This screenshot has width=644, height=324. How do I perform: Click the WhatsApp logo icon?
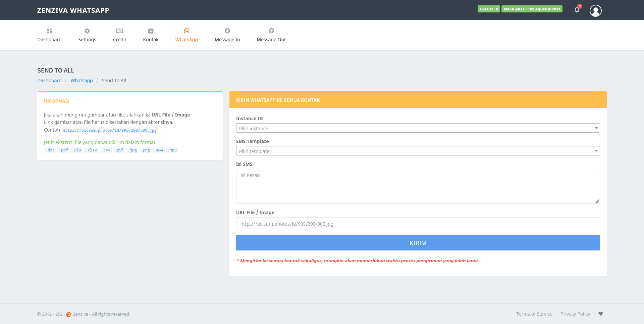point(186,31)
